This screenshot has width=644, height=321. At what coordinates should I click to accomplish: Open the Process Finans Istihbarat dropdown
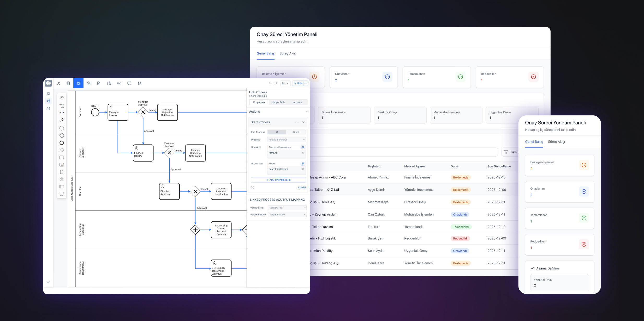point(286,140)
